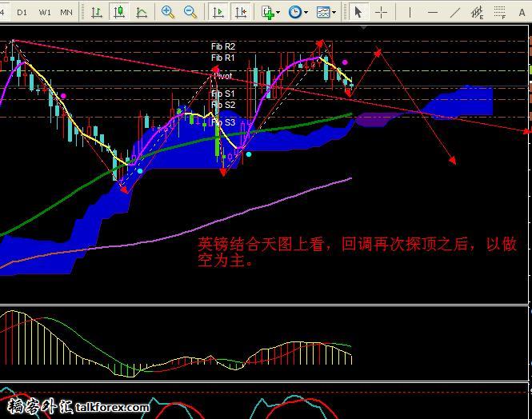Screen dimensions: 532x419
Task: Select the text label A tool
Action: 524,12
